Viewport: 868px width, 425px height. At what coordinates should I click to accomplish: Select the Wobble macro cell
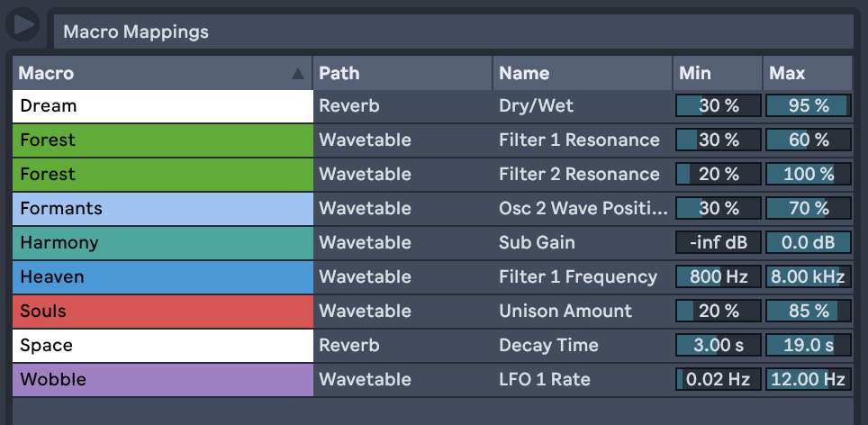tap(162, 380)
